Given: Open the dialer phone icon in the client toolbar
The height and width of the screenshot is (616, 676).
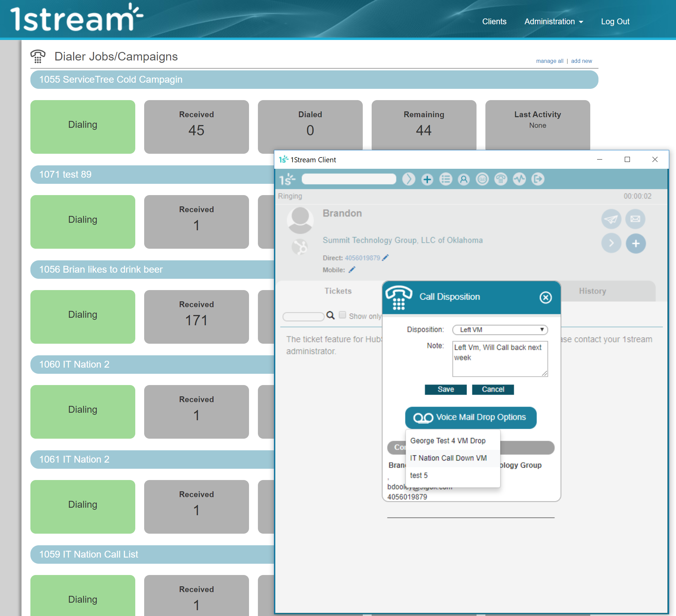Looking at the screenshot, I should [501, 179].
